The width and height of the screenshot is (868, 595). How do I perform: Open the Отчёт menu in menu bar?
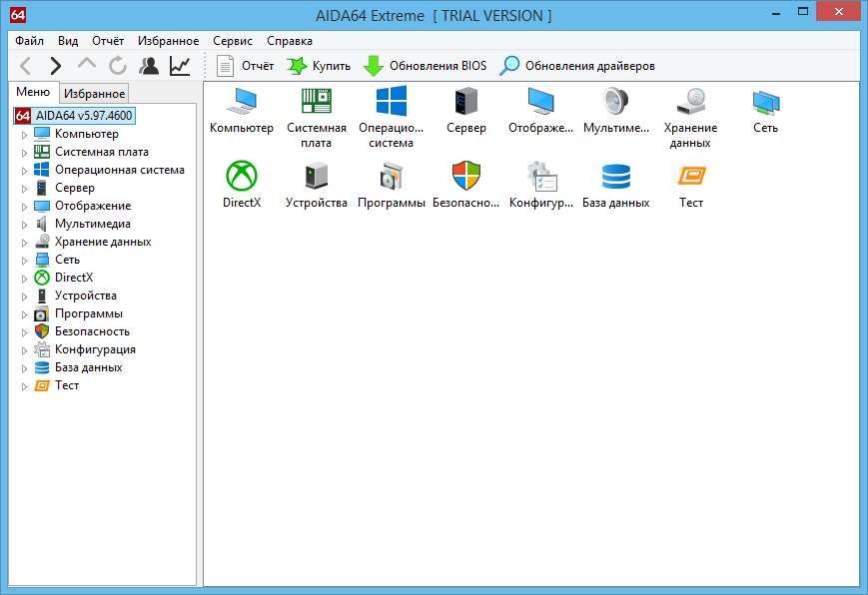coord(108,41)
